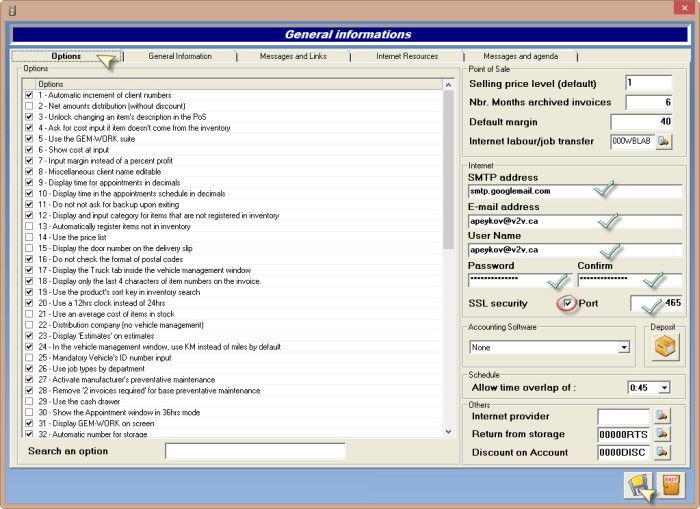
Task: Toggle option 31 Display GEM-WORK on screen
Action: pyautogui.click(x=29, y=423)
